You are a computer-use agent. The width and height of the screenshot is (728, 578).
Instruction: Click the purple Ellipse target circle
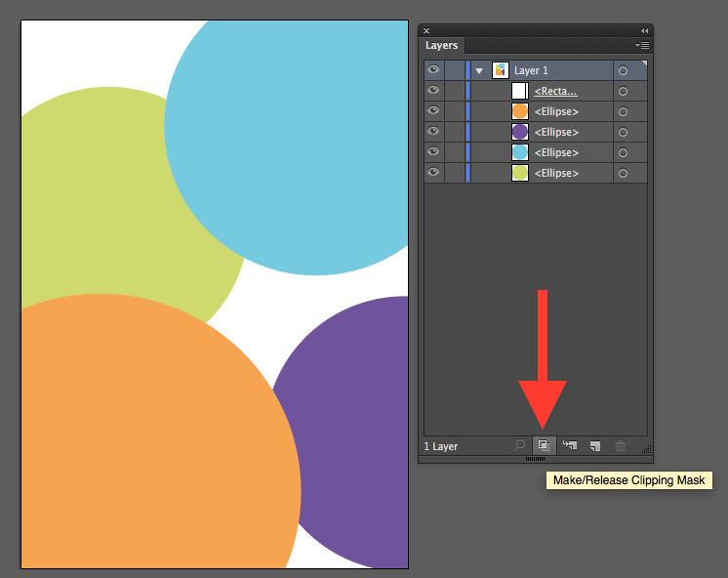[x=623, y=132]
